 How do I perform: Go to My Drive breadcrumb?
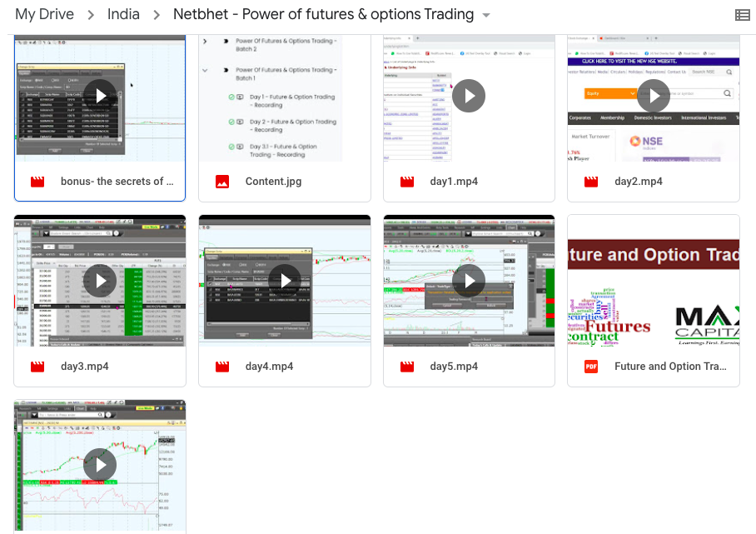coord(44,15)
